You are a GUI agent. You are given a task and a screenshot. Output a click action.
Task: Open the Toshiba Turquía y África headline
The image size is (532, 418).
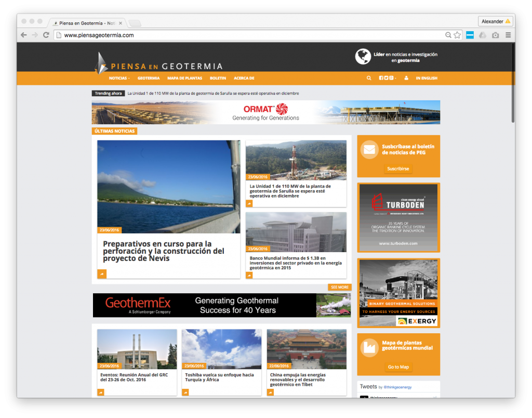[219, 377]
